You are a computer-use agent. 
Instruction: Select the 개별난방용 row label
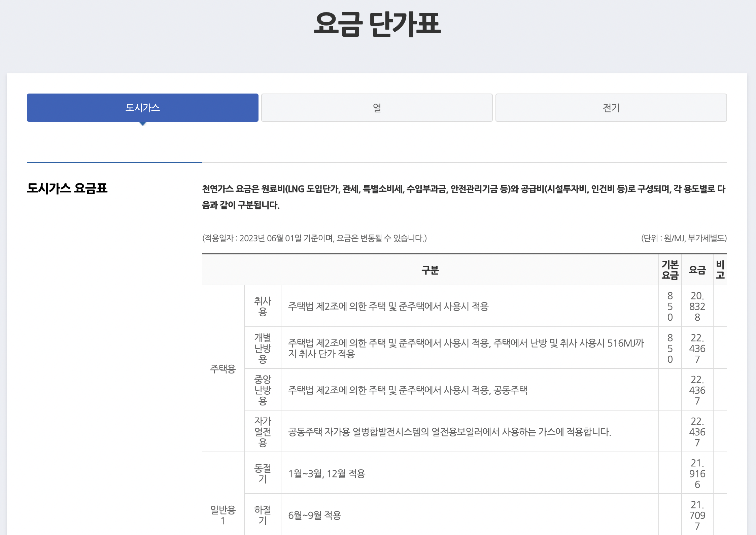click(x=263, y=348)
